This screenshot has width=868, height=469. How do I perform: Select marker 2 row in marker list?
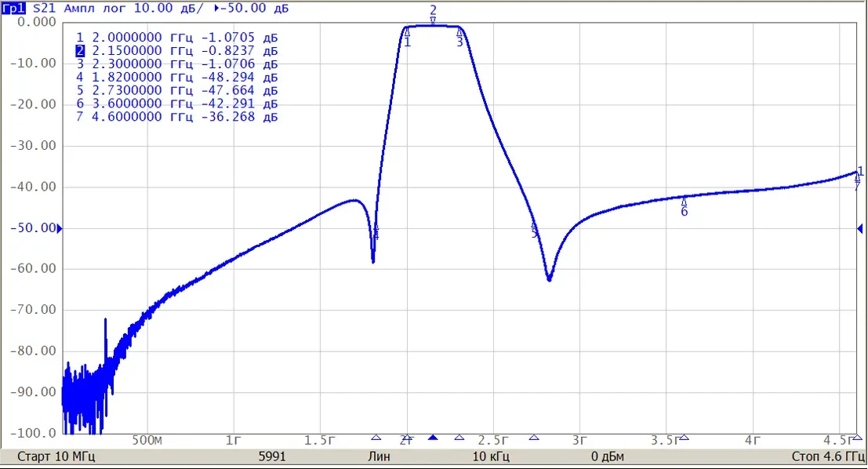pyautogui.click(x=176, y=51)
